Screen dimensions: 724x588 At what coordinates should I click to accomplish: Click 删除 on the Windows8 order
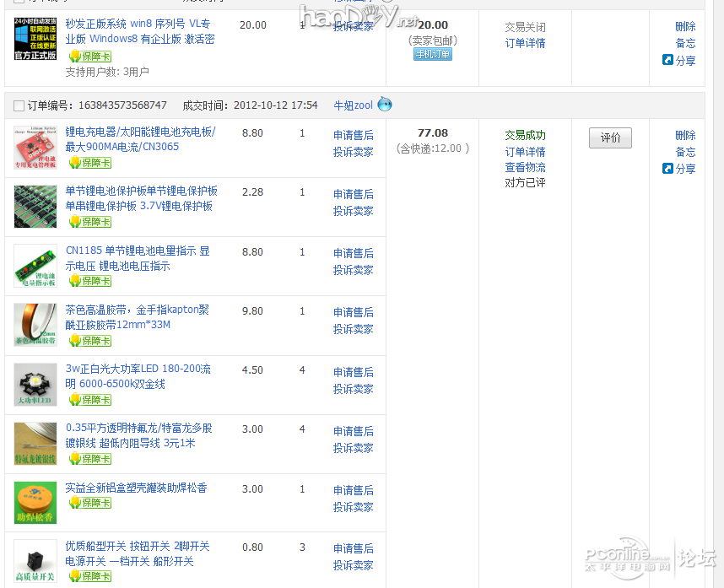(685, 27)
